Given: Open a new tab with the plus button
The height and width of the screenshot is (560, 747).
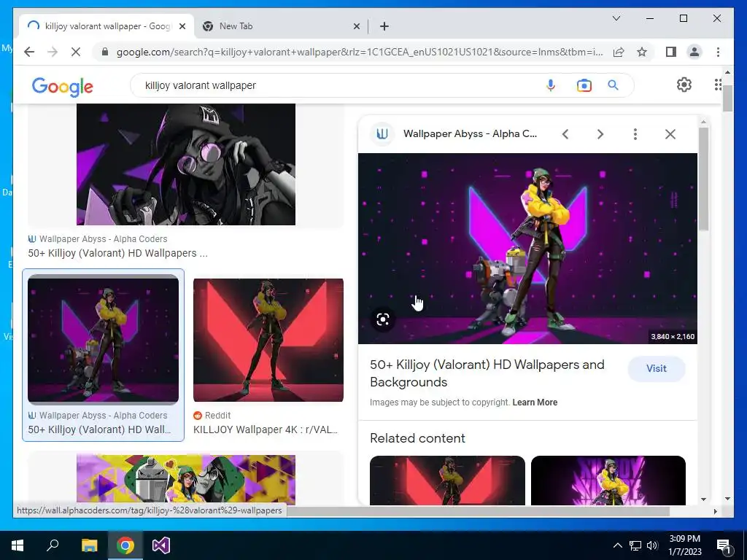Looking at the screenshot, I should 384,26.
